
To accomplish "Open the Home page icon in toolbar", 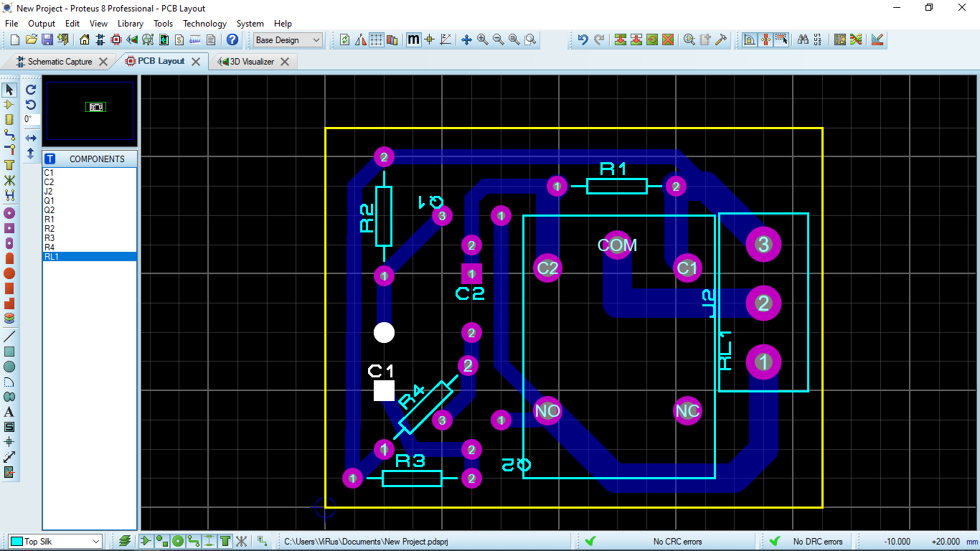I will (85, 40).
